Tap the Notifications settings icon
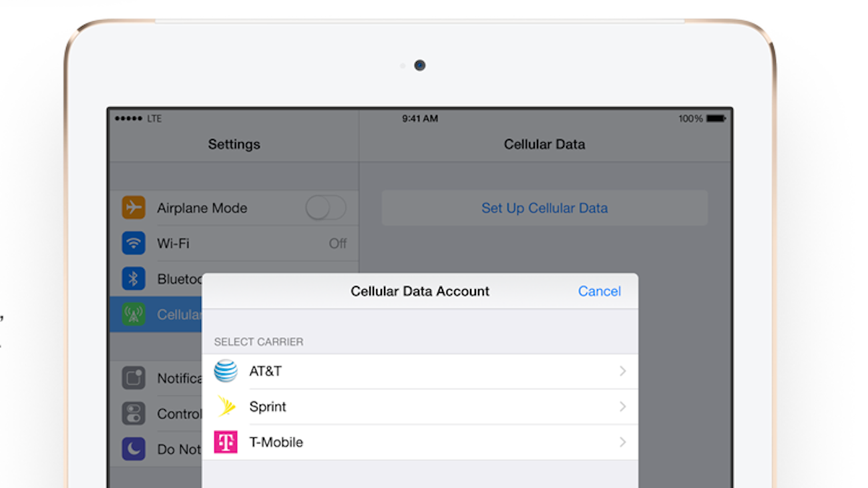The height and width of the screenshot is (488, 868). pyautogui.click(x=134, y=378)
